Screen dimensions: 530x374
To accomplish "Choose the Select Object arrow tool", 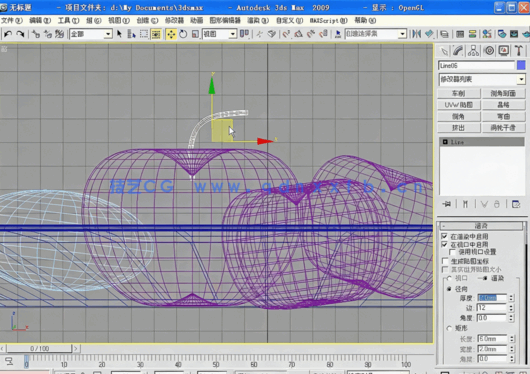I will (119, 34).
